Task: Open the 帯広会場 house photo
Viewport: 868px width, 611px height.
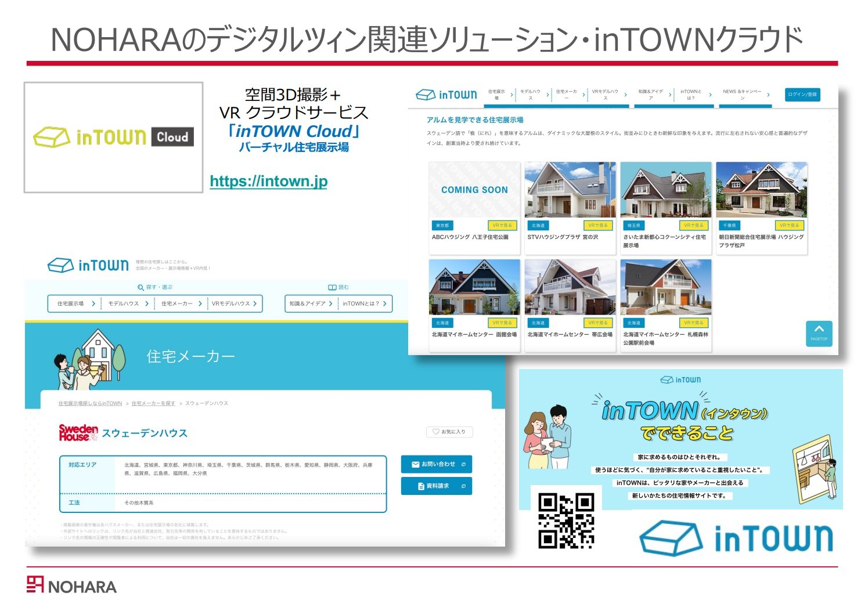Action: point(570,287)
